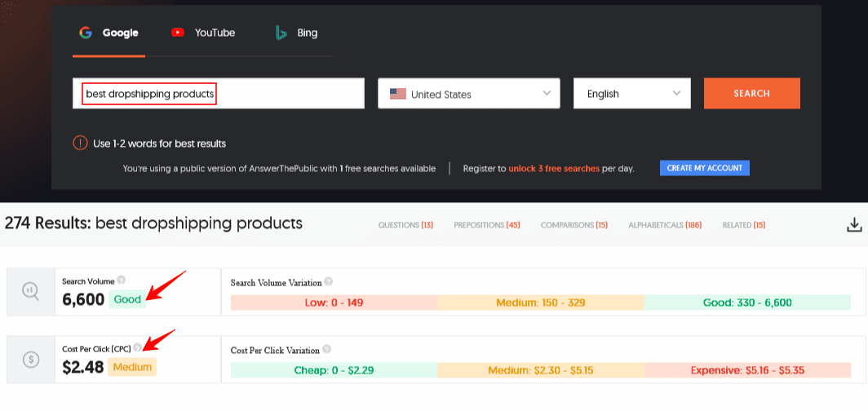
Task: Click the 274 Results heading text
Action: pyautogui.click(x=154, y=223)
